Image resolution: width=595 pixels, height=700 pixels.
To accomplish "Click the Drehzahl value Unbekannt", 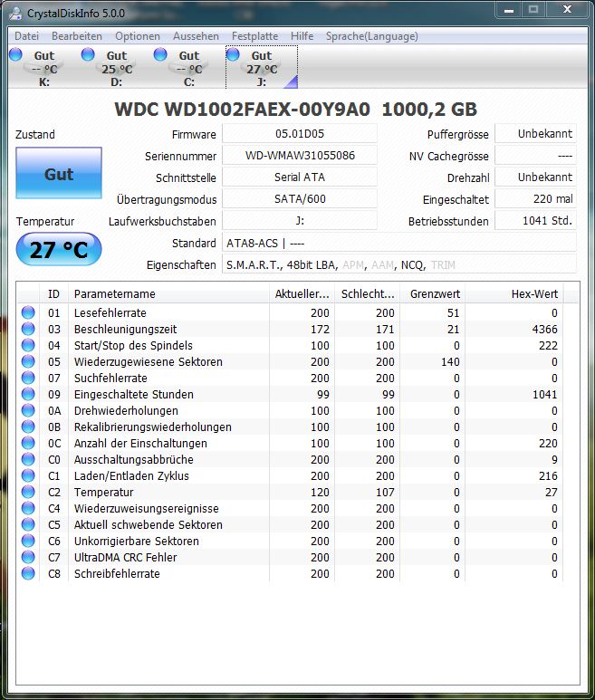I will point(535,177).
